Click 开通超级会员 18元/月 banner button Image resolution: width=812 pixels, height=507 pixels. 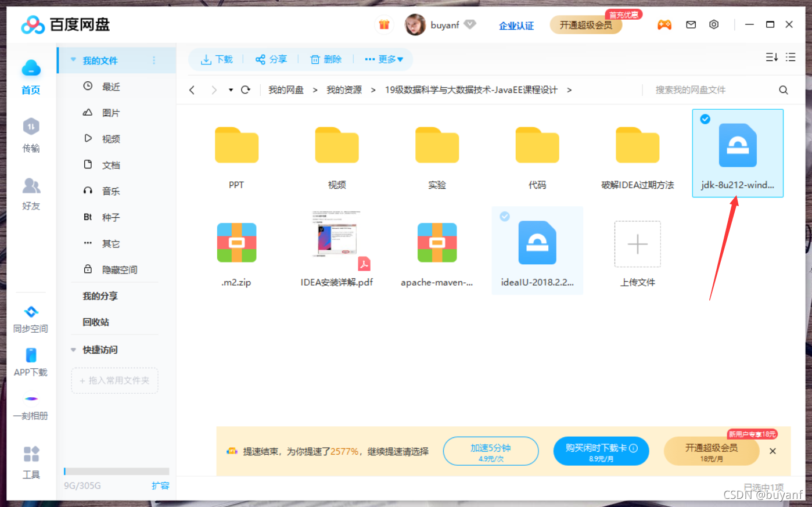[x=712, y=451]
